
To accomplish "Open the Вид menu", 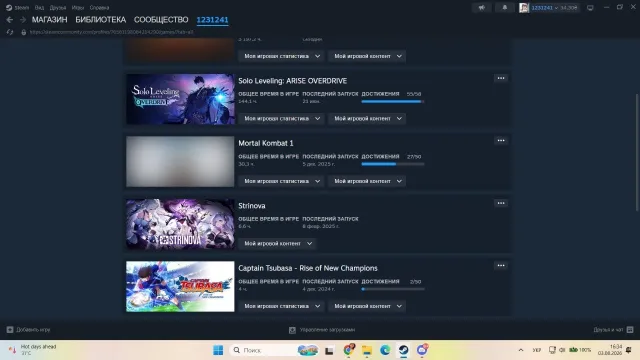I will coord(39,7).
